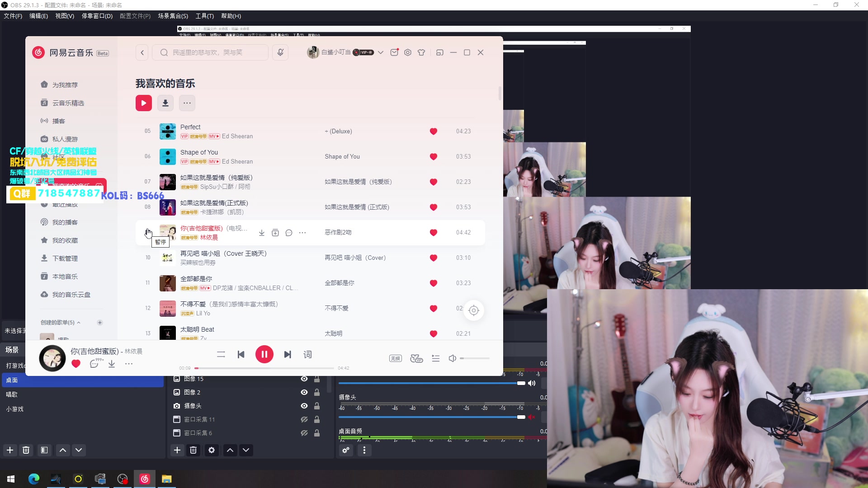Open album 恶作剧2吻 link
This screenshot has height=488, width=868.
(338, 232)
